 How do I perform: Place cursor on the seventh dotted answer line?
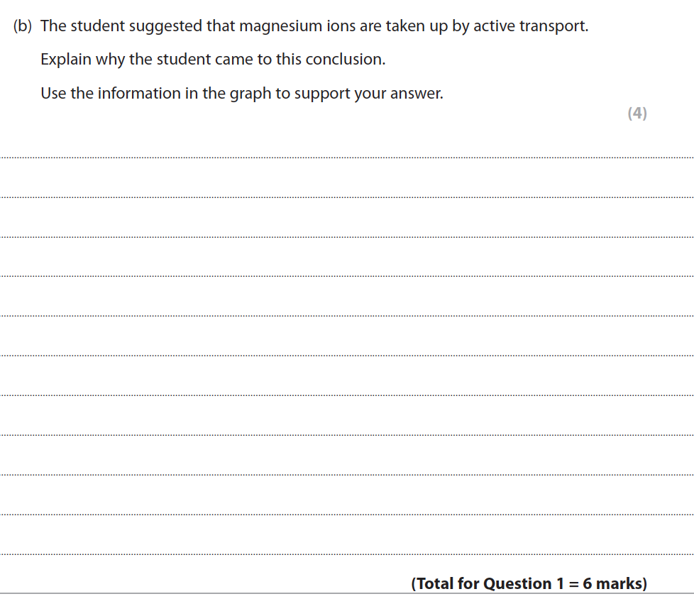point(347,395)
